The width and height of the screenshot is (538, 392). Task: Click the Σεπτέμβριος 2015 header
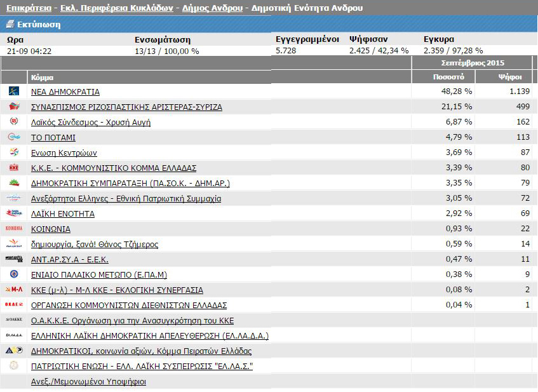click(473, 63)
